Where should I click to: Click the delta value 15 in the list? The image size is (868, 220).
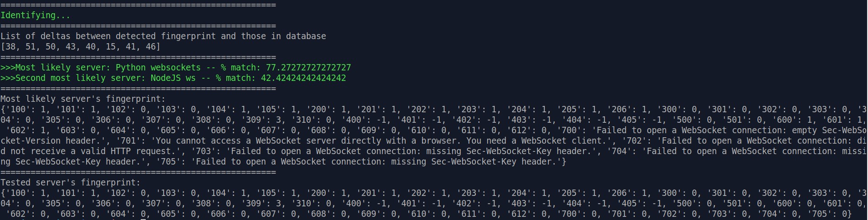tap(110, 47)
